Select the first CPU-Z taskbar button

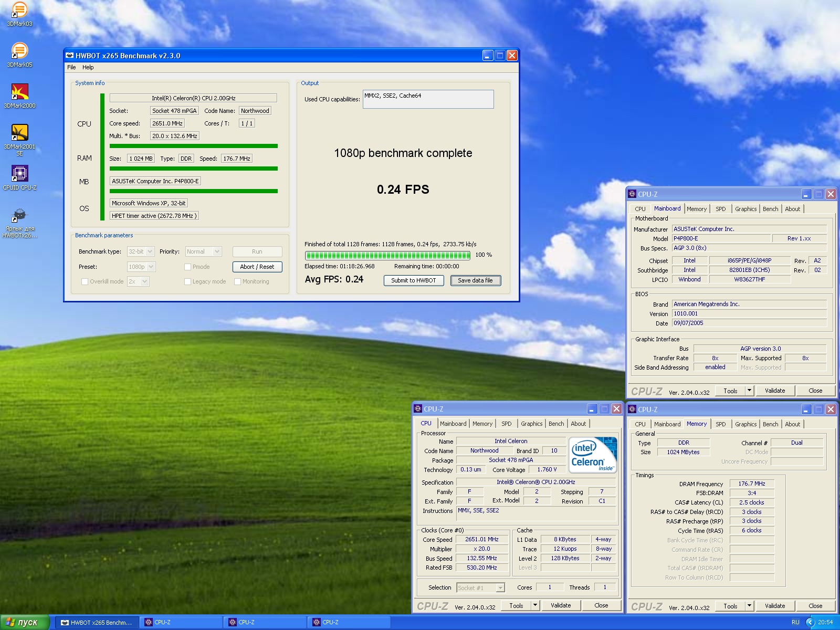coord(181,622)
